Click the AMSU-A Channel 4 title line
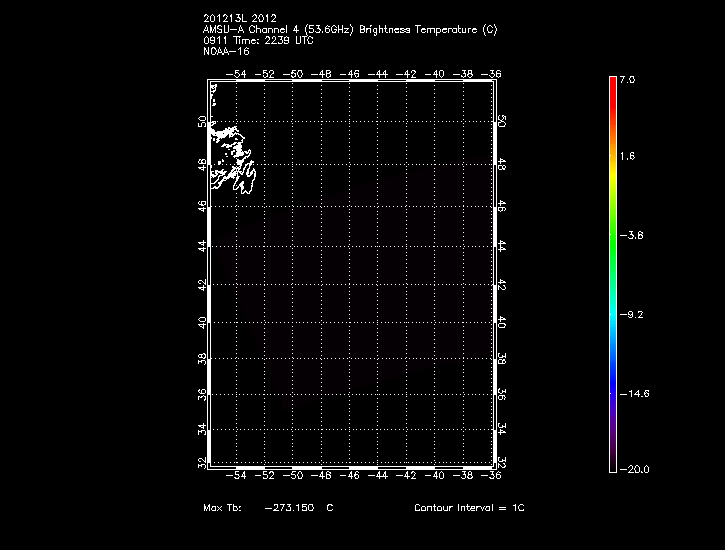725x550 pixels. 349,29
